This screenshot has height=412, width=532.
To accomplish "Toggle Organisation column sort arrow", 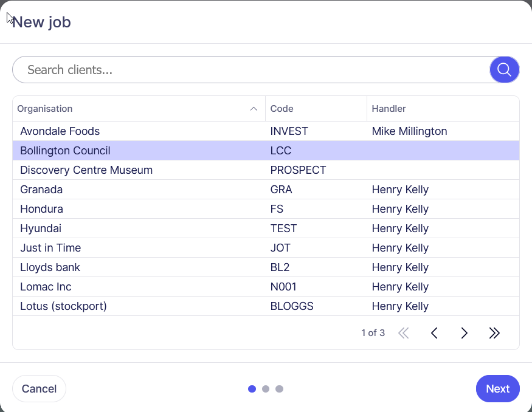I will (x=254, y=109).
